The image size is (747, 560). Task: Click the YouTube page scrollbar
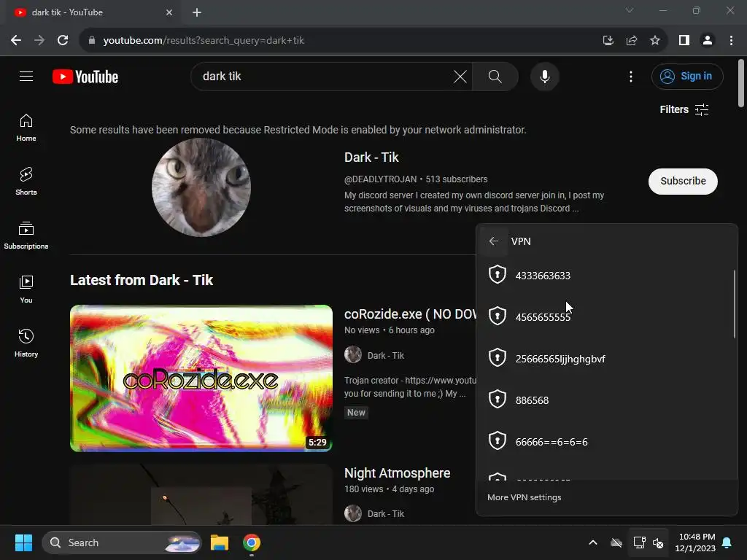point(741,83)
